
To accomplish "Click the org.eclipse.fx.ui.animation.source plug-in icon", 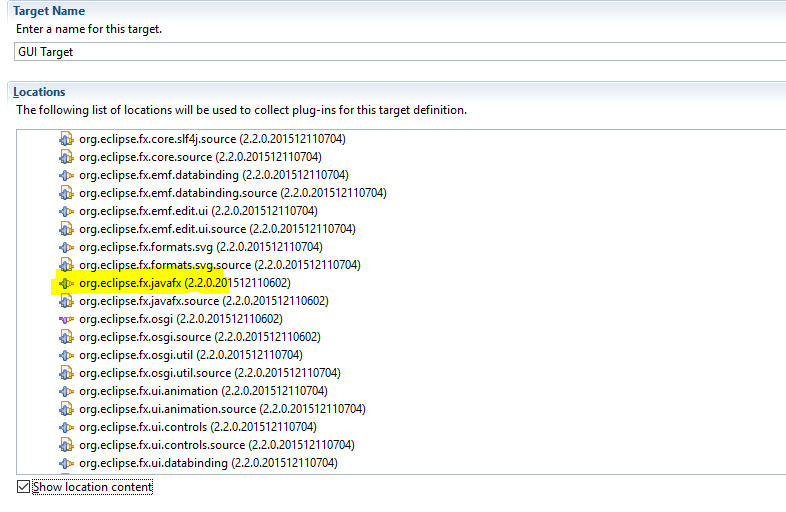I will [66, 409].
